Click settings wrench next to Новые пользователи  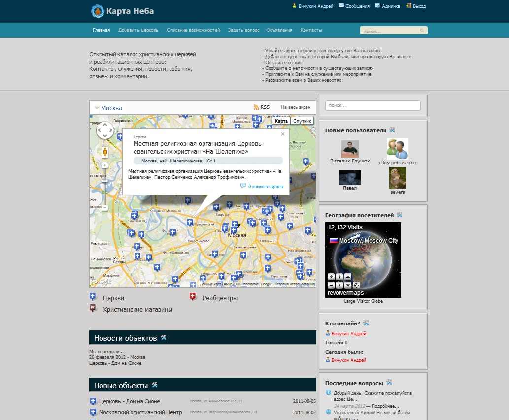coord(392,130)
